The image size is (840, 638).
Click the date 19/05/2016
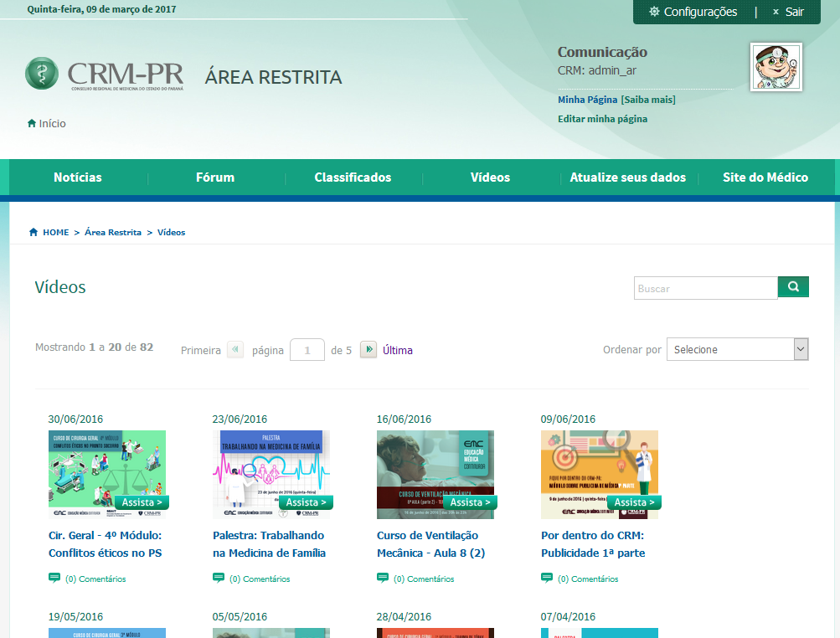(x=75, y=616)
